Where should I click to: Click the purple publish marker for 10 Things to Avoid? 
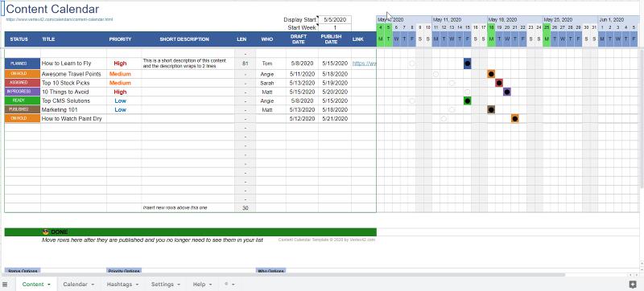507,92
